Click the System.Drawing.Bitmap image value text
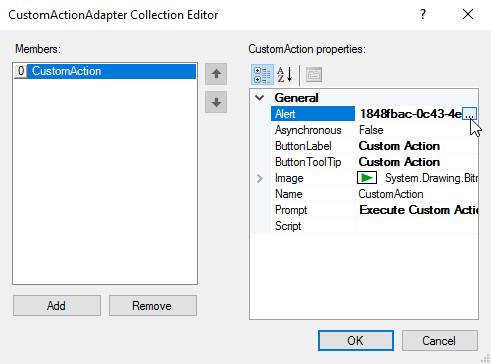491x364 pixels. [x=431, y=178]
